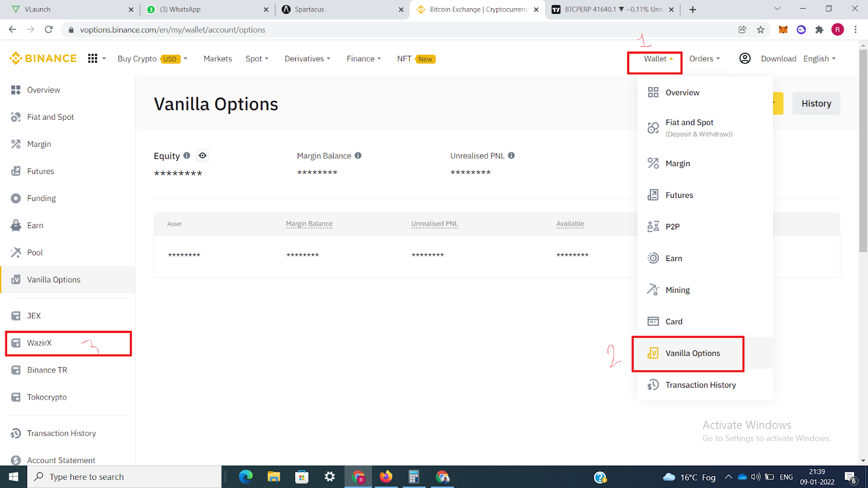
Task: Choose Card in Wallet dropdown menu
Action: (x=705, y=322)
